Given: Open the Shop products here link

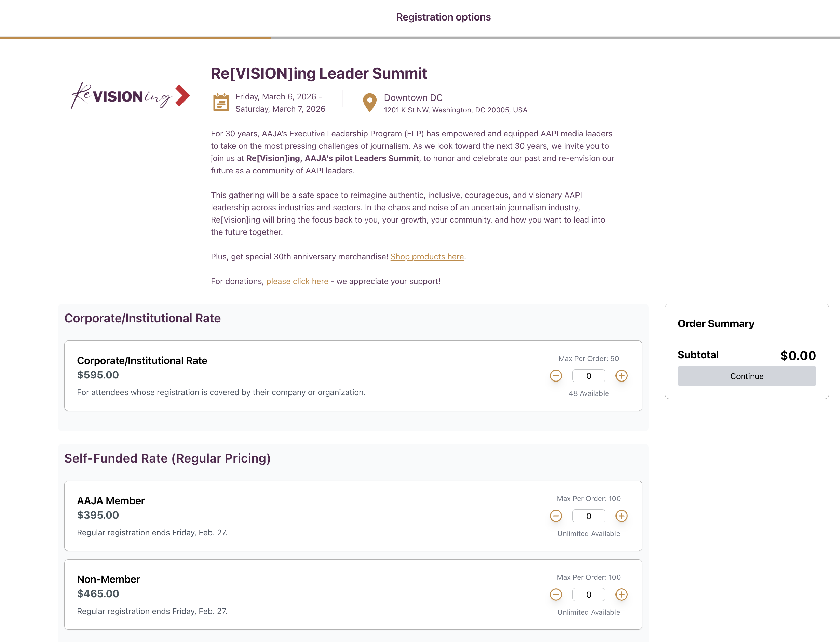Looking at the screenshot, I should pos(427,257).
